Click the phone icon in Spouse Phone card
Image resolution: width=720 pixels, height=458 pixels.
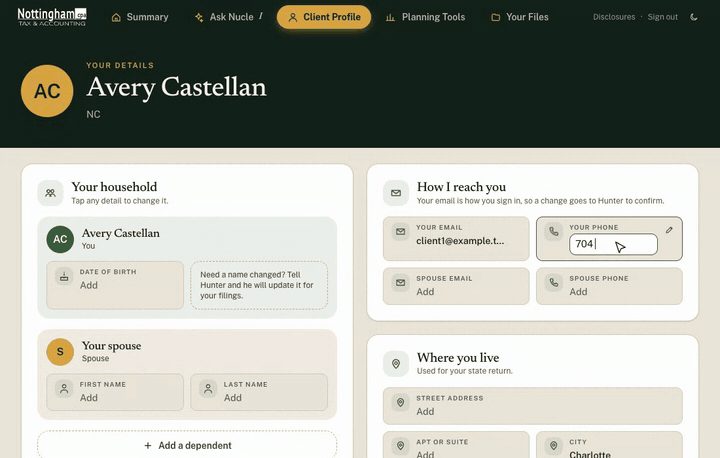(554, 283)
